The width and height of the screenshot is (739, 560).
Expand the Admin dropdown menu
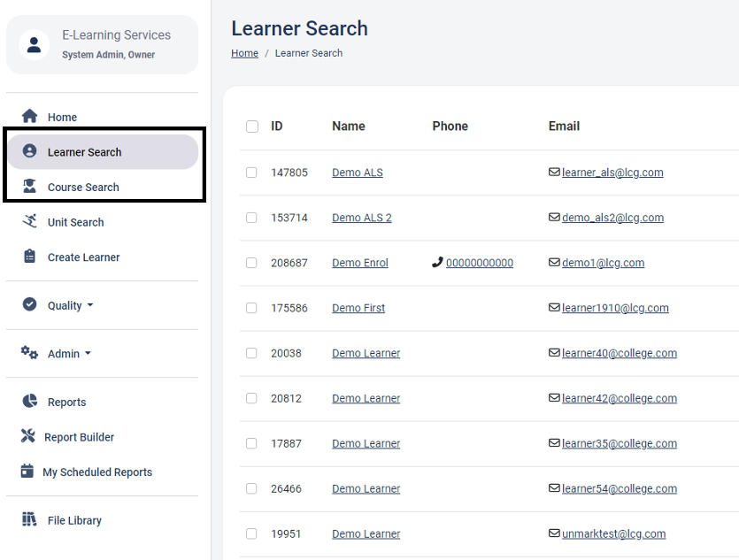click(x=69, y=354)
